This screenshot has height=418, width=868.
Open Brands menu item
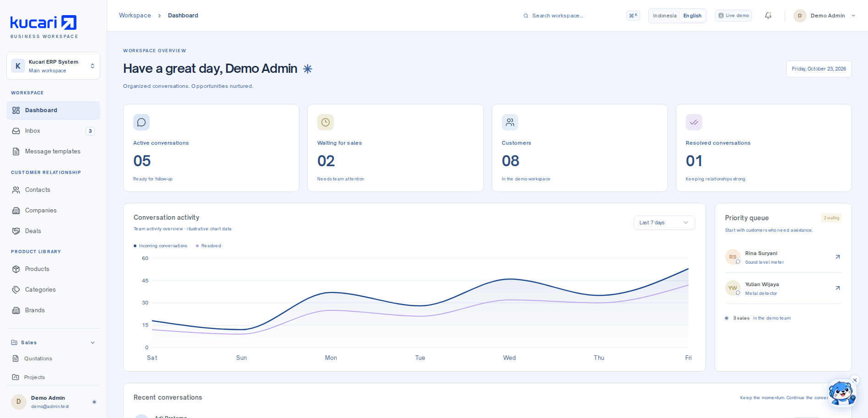coord(53,310)
